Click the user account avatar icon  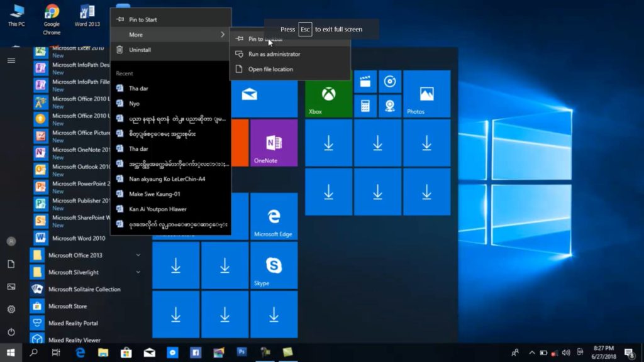[x=11, y=241]
